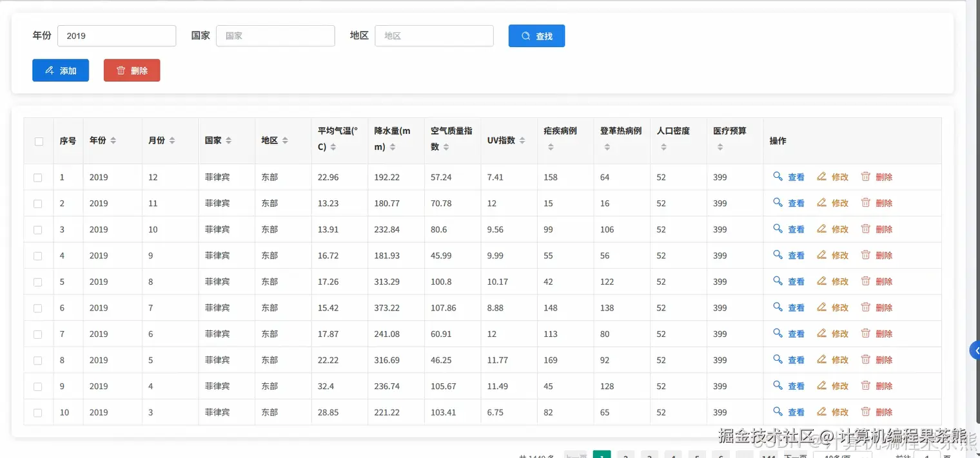Sort by 人口密度 column arrows
This screenshot has height=458, width=980.
[663, 147]
